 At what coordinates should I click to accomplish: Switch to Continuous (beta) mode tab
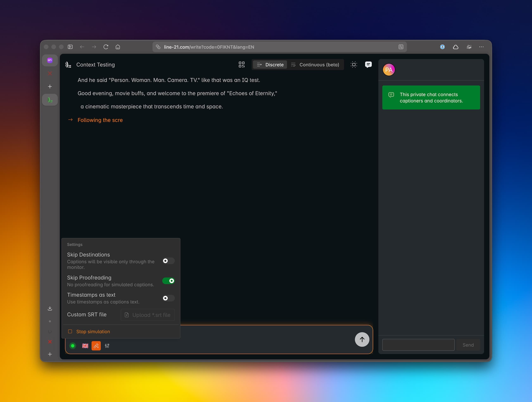coord(315,65)
